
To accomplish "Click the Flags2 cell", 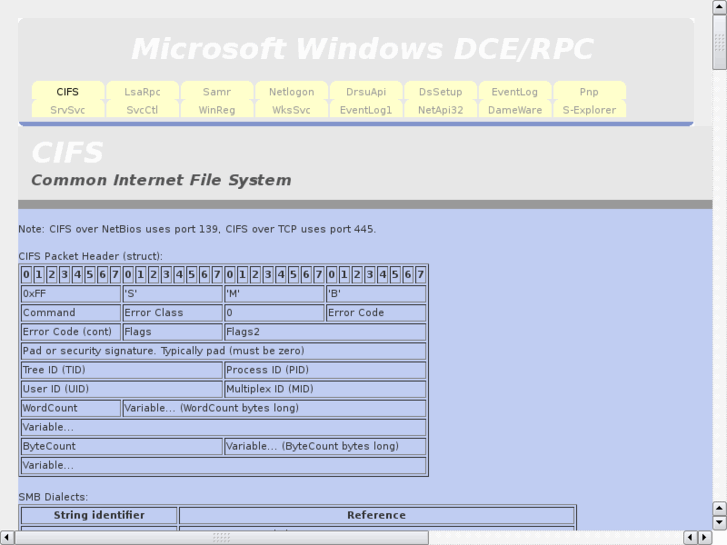I will [325, 332].
